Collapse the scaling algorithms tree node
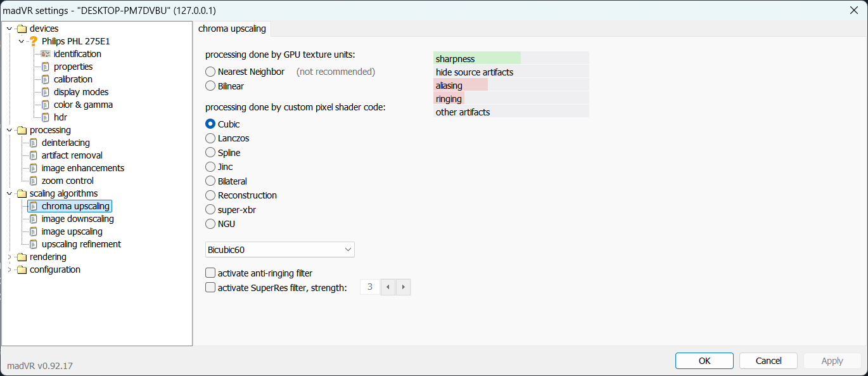The width and height of the screenshot is (868, 376). [10, 193]
